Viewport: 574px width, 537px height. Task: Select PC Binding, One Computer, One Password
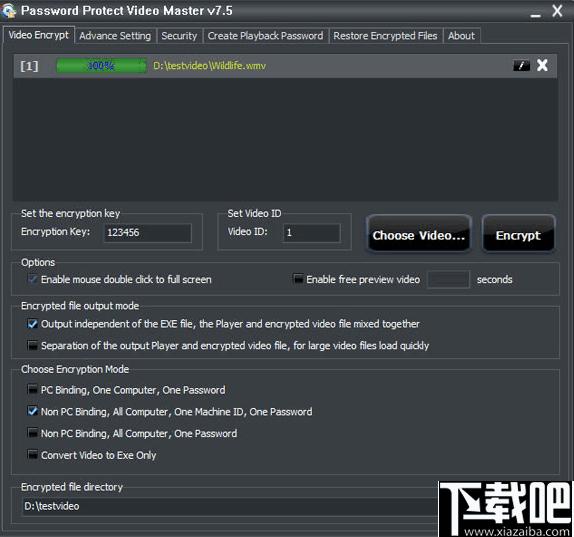[x=33, y=390]
